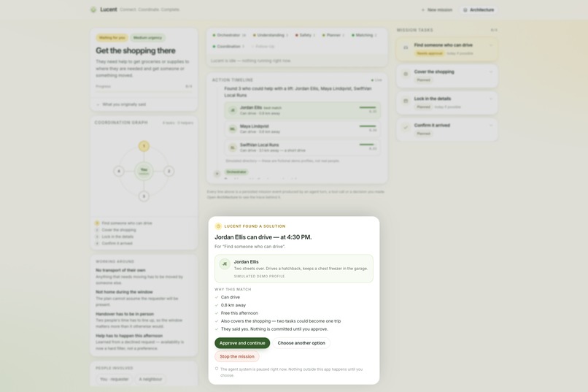Viewport: 588px width, 392px height.
Task: Click the SIMULATED DEMO PROFILE label
Action: 259,276
